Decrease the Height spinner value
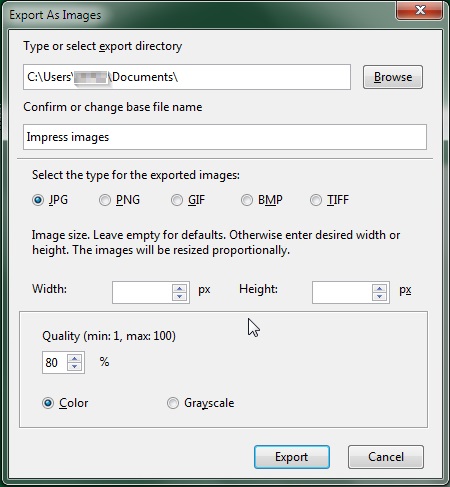This screenshot has width=450, height=487. [x=379, y=296]
